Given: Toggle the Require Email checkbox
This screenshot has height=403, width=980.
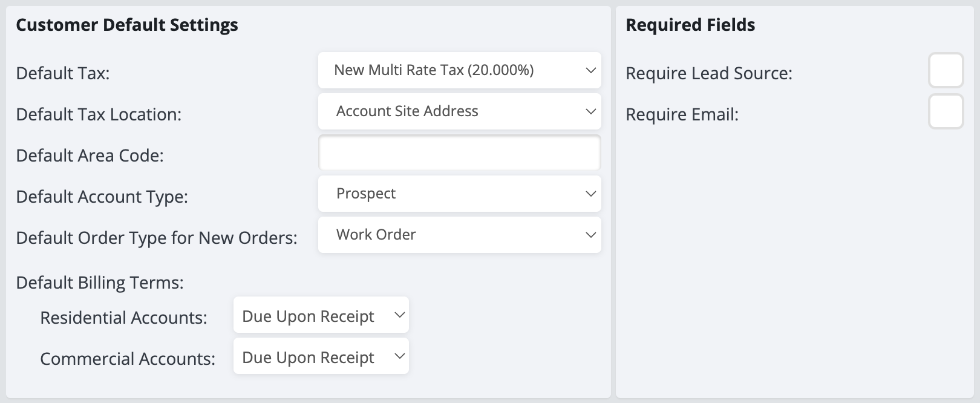Looking at the screenshot, I should click(x=946, y=111).
